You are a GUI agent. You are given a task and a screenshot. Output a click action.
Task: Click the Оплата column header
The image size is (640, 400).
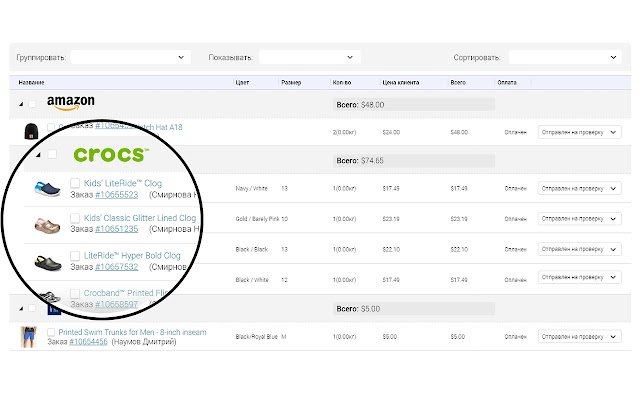pos(507,82)
